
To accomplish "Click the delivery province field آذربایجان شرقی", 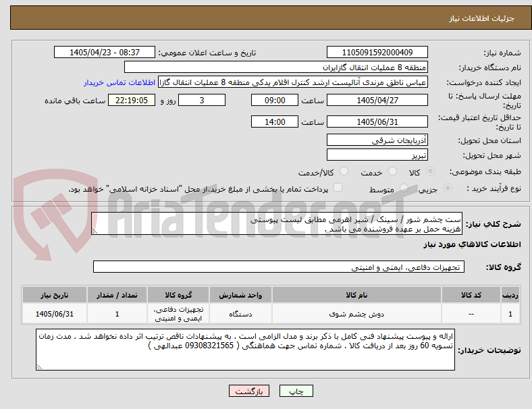I will [377, 140].
